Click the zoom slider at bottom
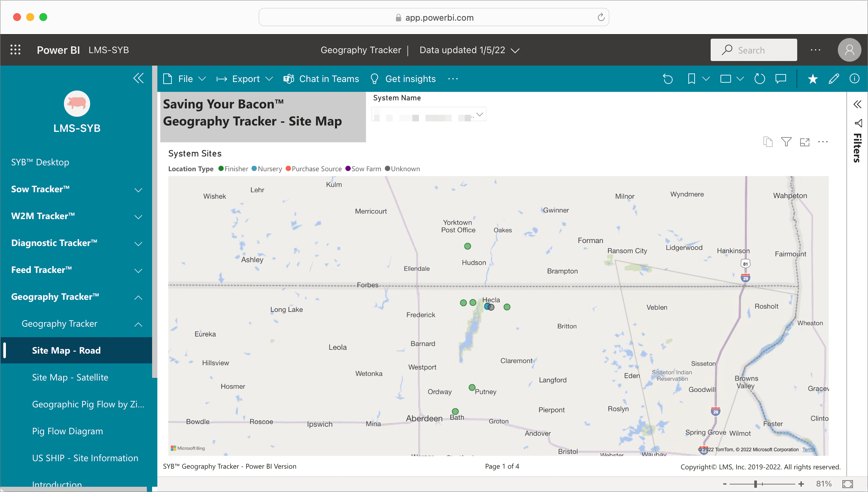Viewport: 868px width, 492px height. pos(756,484)
